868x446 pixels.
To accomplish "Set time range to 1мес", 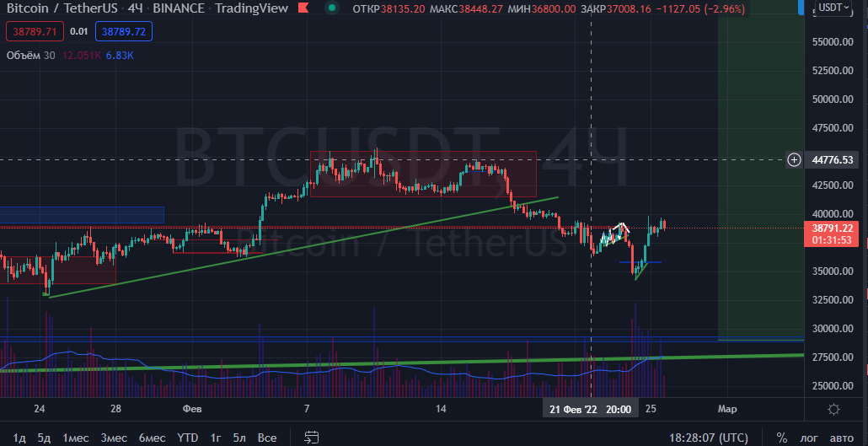I will 76,438.
